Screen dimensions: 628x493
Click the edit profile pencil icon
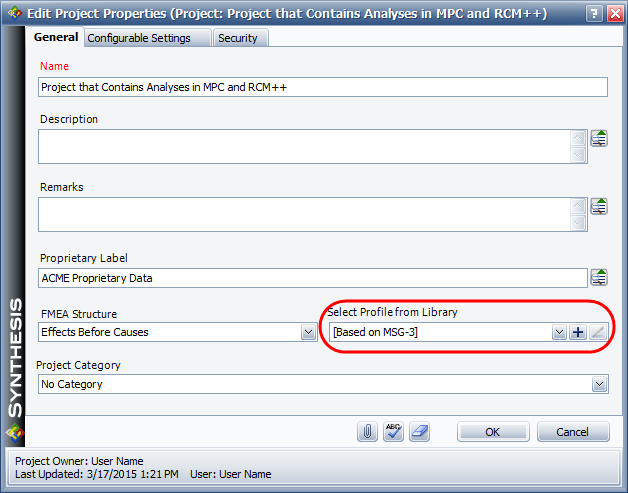(x=598, y=332)
